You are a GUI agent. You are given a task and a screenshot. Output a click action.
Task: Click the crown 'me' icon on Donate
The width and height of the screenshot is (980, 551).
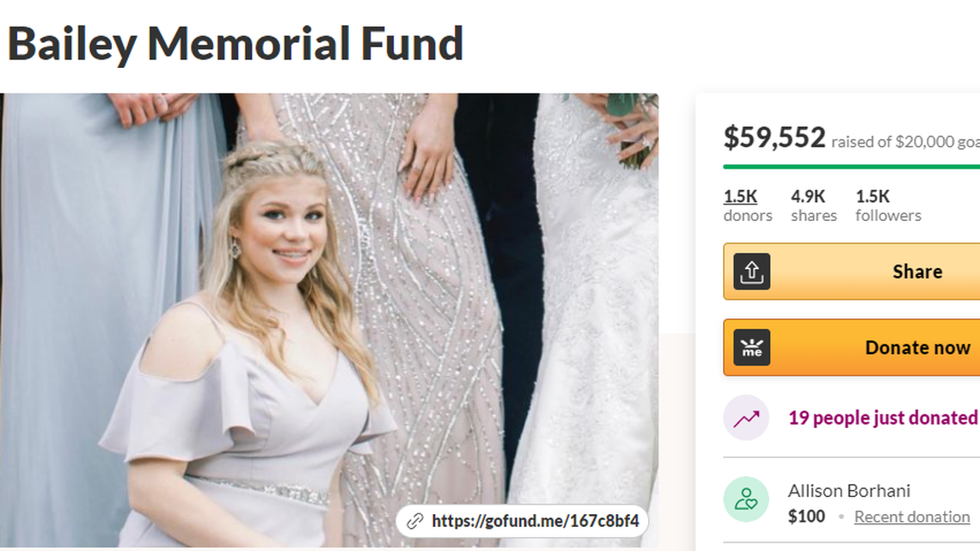point(751,347)
